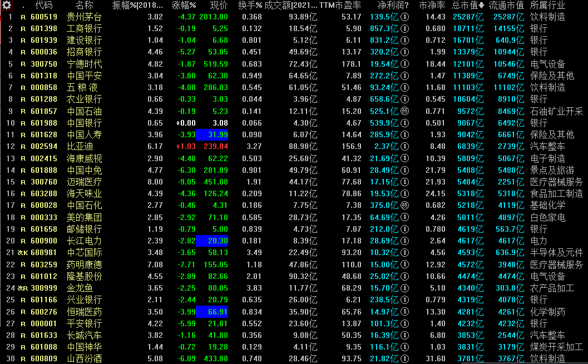Click the red 239.04 price of 比亚迪
Image resolution: width=588 pixels, height=364 pixels.
(216, 146)
